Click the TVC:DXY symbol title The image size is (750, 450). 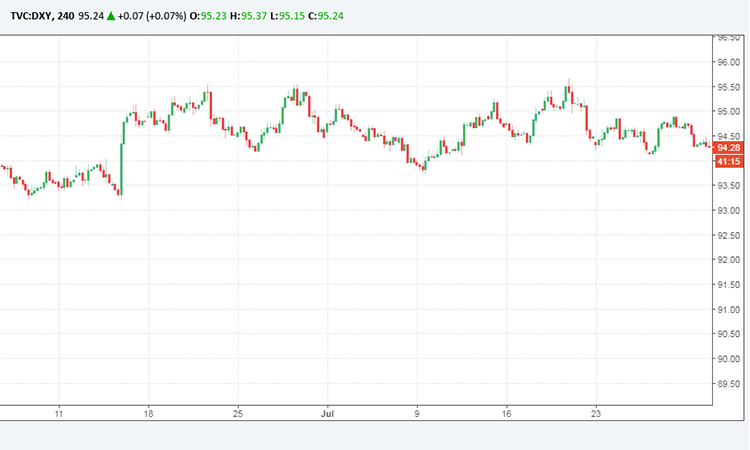pyautogui.click(x=29, y=14)
